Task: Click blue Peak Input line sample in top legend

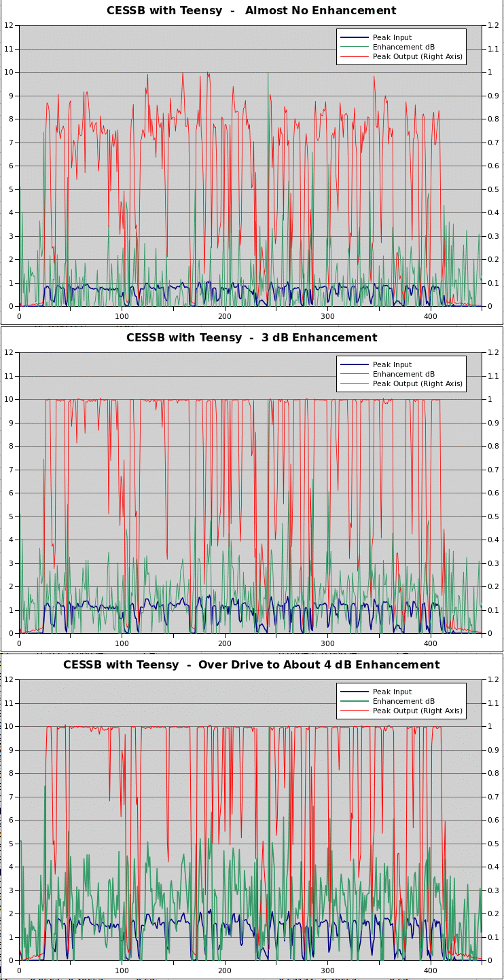Action: tap(354, 38)
